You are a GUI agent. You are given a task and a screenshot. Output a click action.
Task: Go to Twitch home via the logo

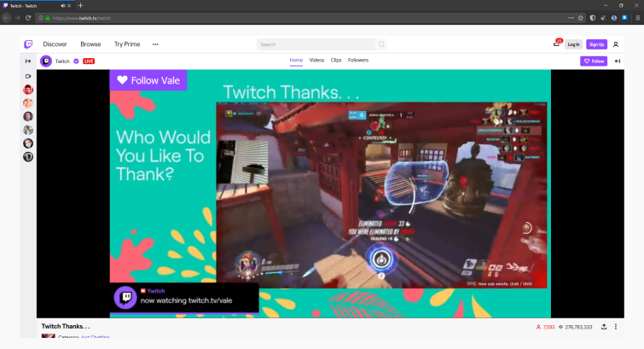click(28, 44)
